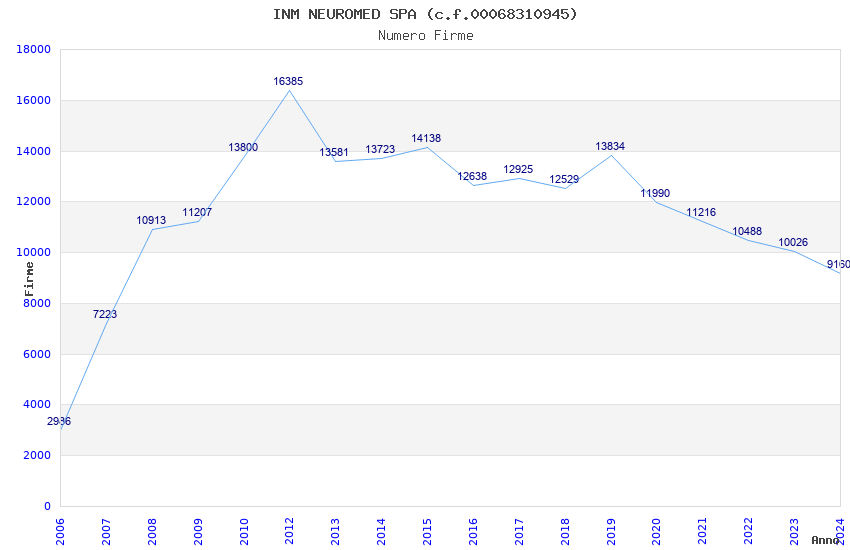This screenshot has height=550, width=850.
Task: Click the data label 10026
Action: (793, 242)
